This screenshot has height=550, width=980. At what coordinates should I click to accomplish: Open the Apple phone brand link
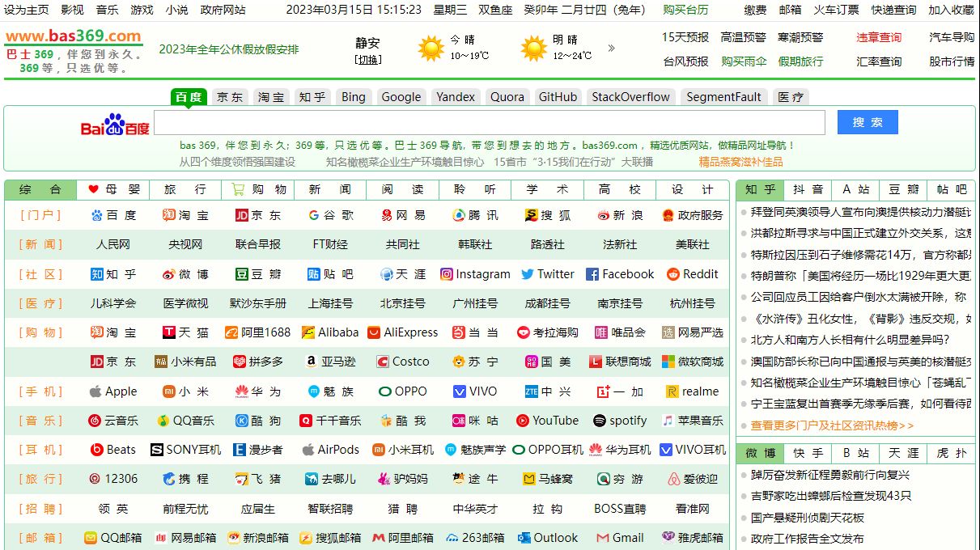pyautogui.click(x=113, y=391)
